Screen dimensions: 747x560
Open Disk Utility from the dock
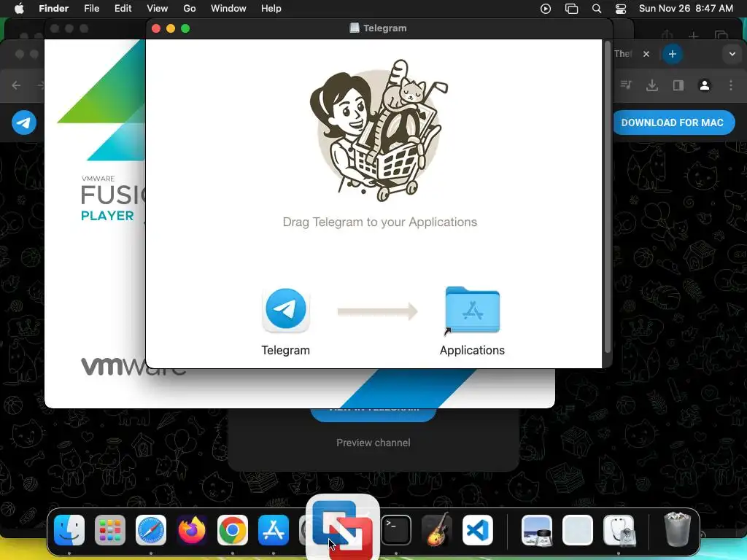(x=619, y=530)
